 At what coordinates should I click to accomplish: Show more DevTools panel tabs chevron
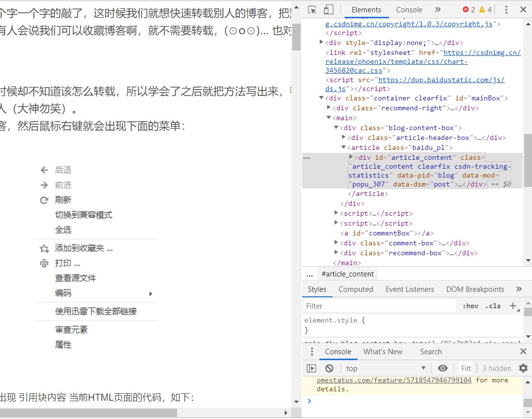click(x=438, y=9)
